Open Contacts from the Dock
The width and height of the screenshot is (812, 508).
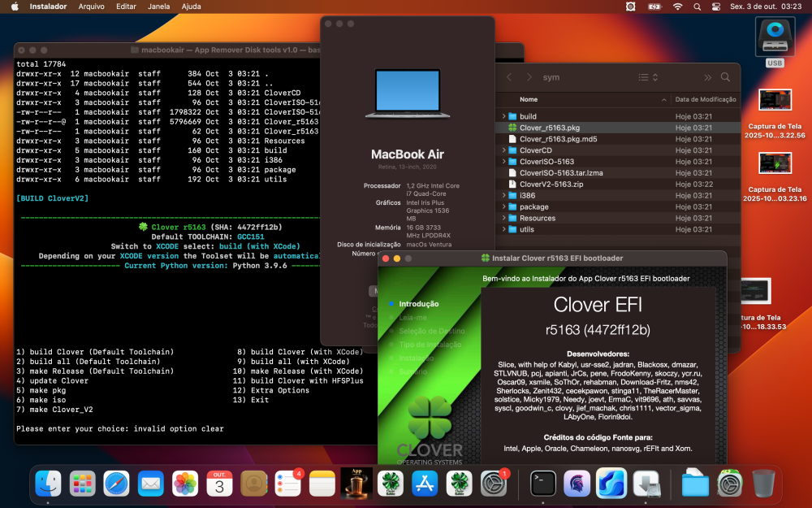(x=253, y=484)
